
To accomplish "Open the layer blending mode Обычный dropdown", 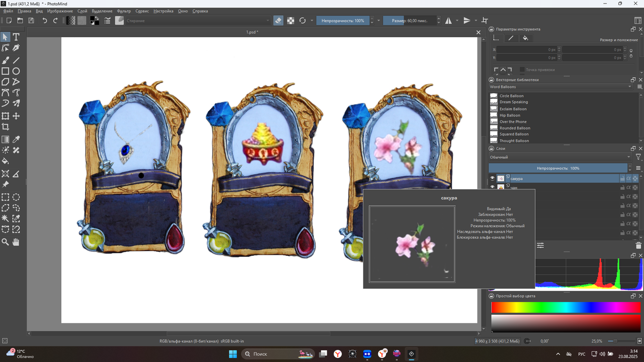I will pyautogui.click(x=560, y=157).
